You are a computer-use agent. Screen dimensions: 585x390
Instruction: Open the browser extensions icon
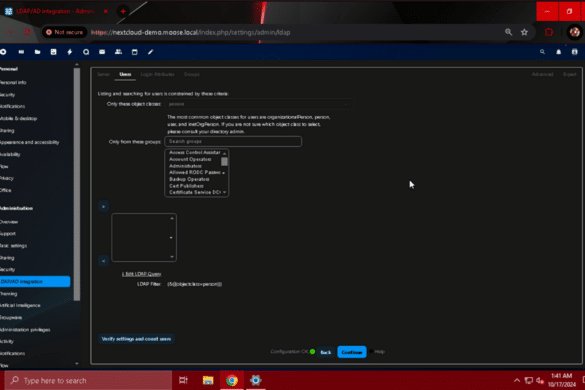point(549,32)
